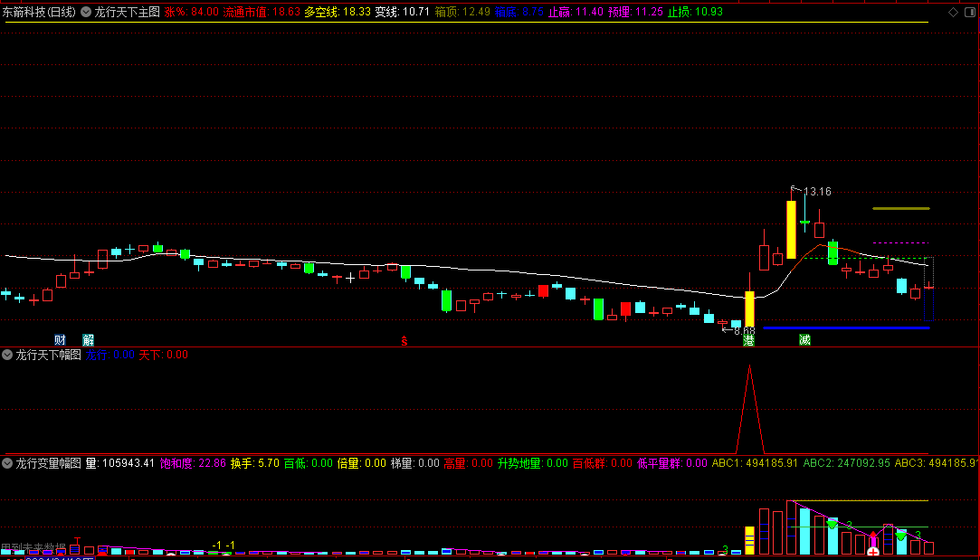The height and width of the screenshot is (560, 980).
Task: Click the red up-arrow on volume bar
Action: tap(873, 536)
